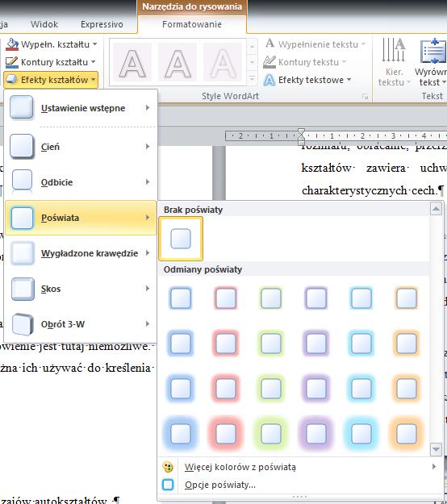
Task: Apply largest blue glow in fourth row
Action: [x=181, y=433]
